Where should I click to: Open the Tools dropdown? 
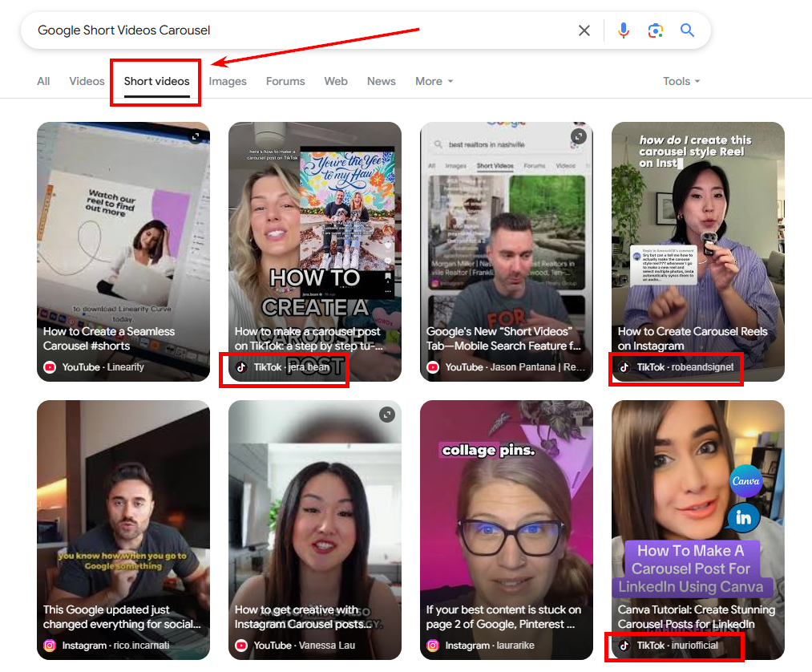pos(681,81)
